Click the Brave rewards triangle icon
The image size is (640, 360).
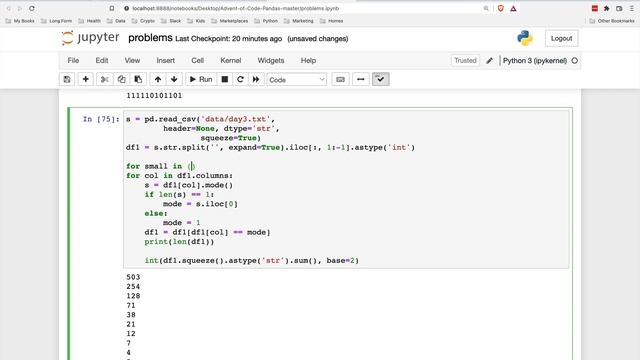click(x=513, y=8)
